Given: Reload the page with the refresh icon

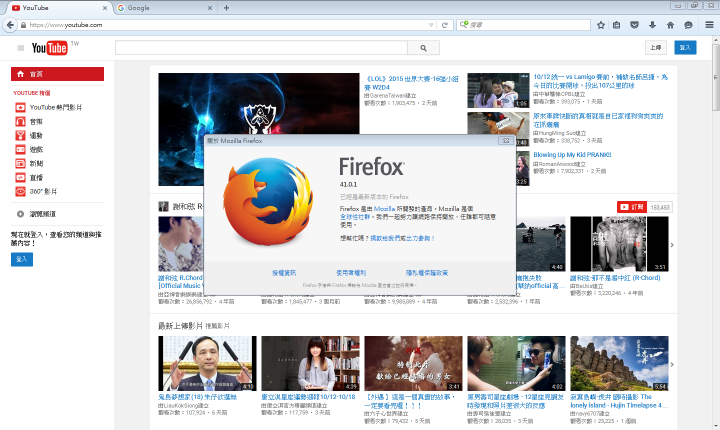Looking at the screenshot, I should (444, 25).
